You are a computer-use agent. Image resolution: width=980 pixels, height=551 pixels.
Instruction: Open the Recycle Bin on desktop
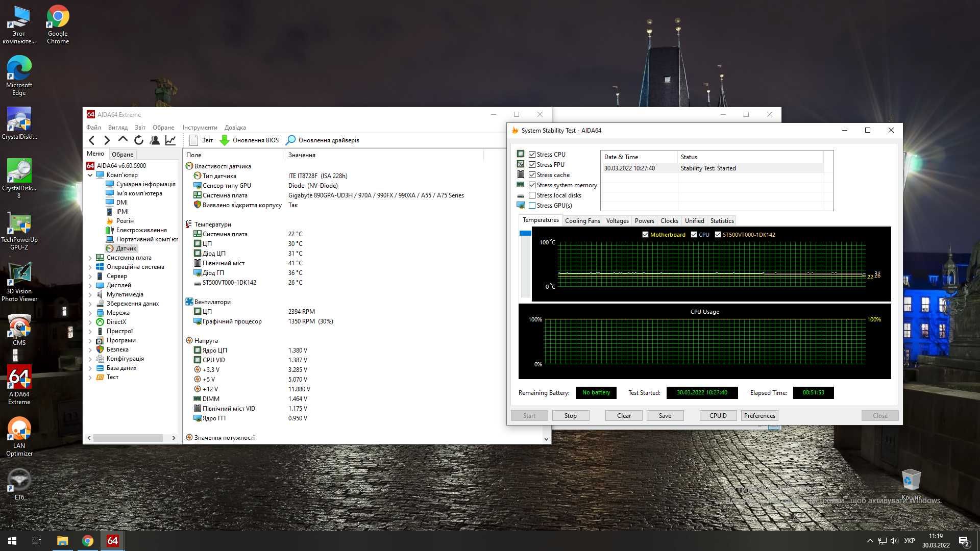tap(911, 484)
